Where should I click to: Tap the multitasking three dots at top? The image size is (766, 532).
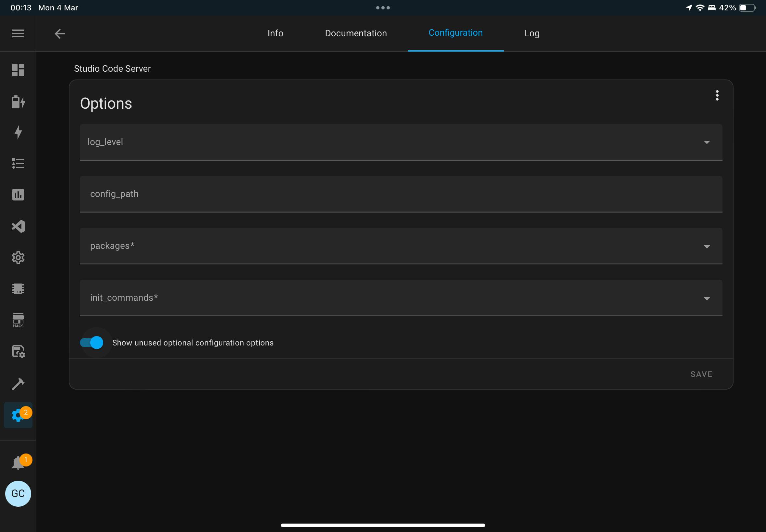(x=383, y=8)
